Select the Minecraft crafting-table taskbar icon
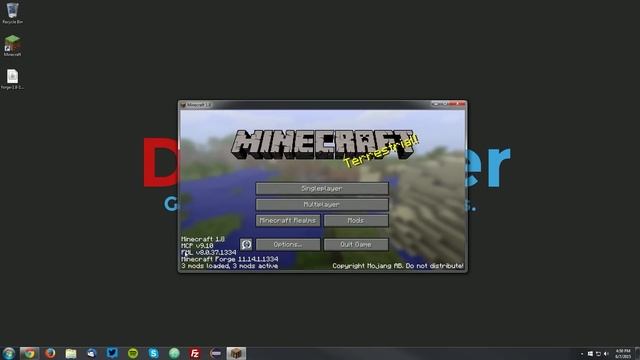640x360 pixels. (x=236, y=353)
